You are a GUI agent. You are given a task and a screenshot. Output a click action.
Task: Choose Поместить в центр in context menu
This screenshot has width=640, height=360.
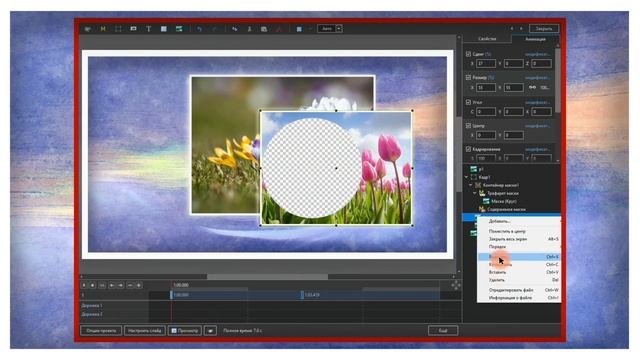(519, 231)
